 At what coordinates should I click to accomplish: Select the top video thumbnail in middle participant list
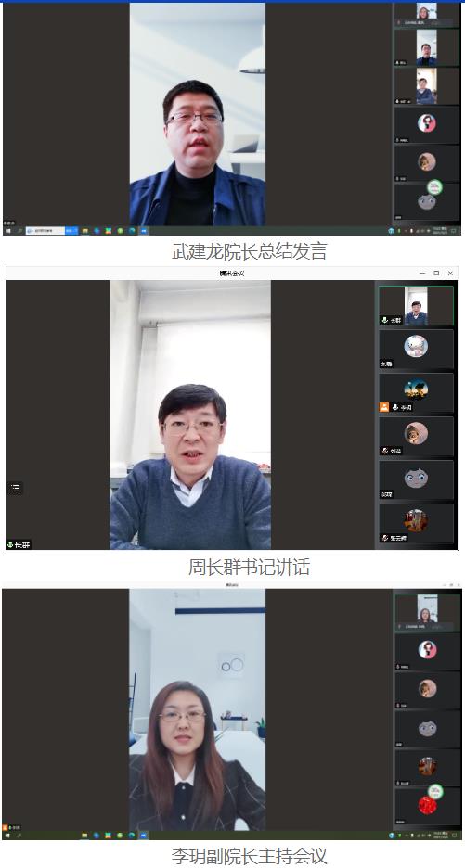tap(416, 306)
